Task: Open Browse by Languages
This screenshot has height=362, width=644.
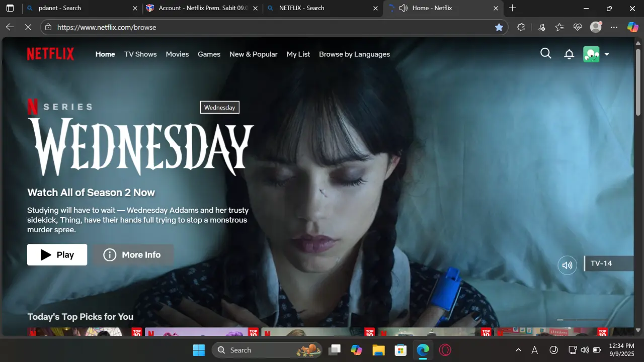Action: [x=354, y=54]
